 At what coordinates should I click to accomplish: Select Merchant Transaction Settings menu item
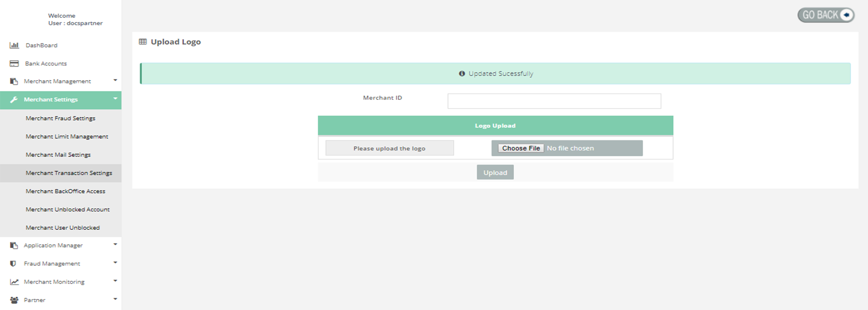[69, 173]
